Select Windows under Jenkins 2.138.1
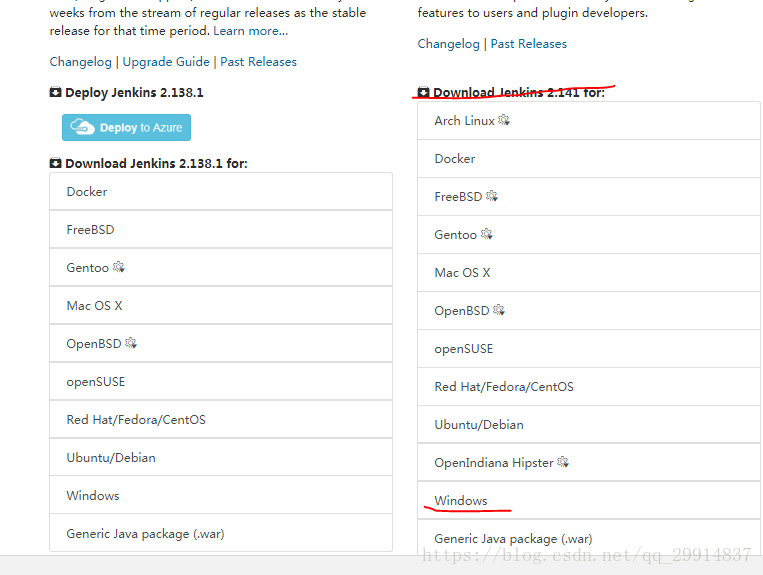 click(221, 495)
